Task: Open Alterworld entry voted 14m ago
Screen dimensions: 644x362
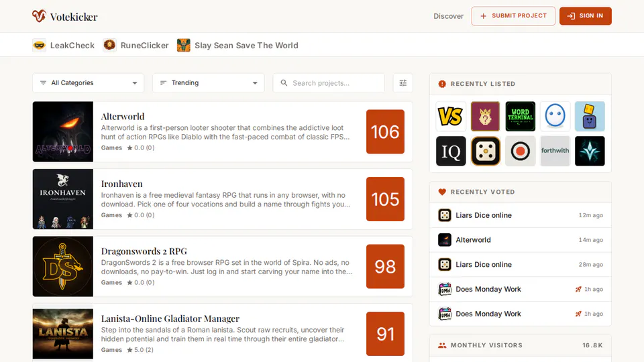Action: click(x=521, y=240)
